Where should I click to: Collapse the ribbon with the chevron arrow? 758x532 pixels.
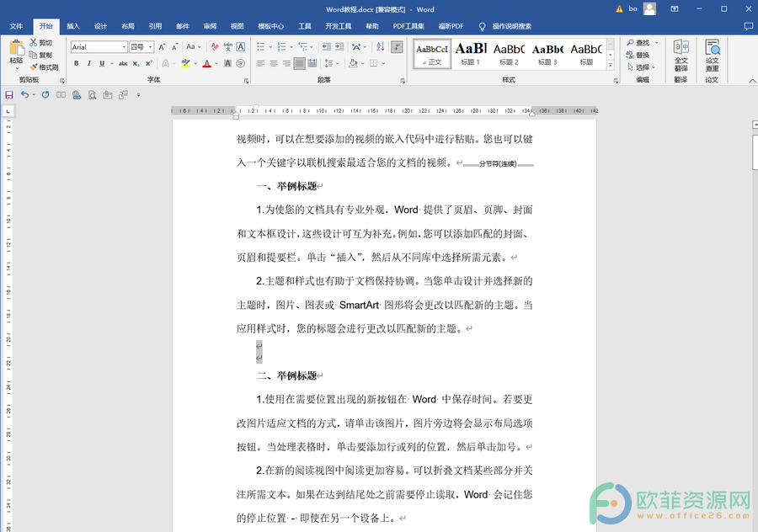pos(752,81)
